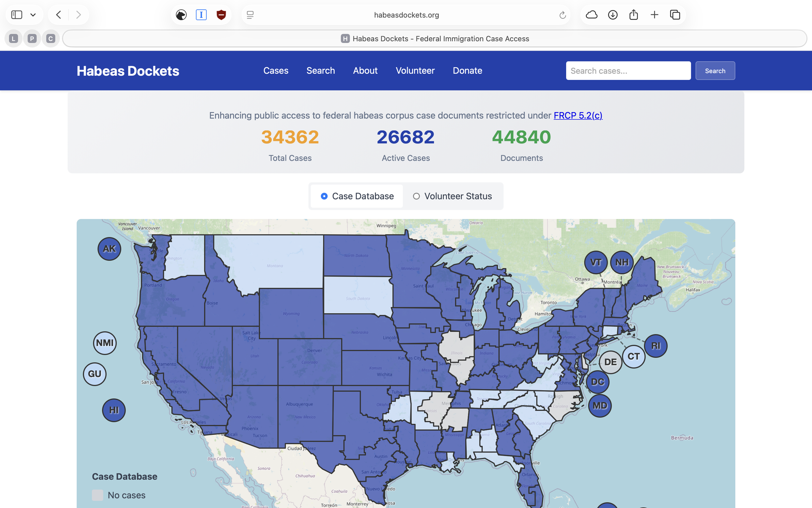
Task: Click the blue Search button
Action: tap(715, 71)
